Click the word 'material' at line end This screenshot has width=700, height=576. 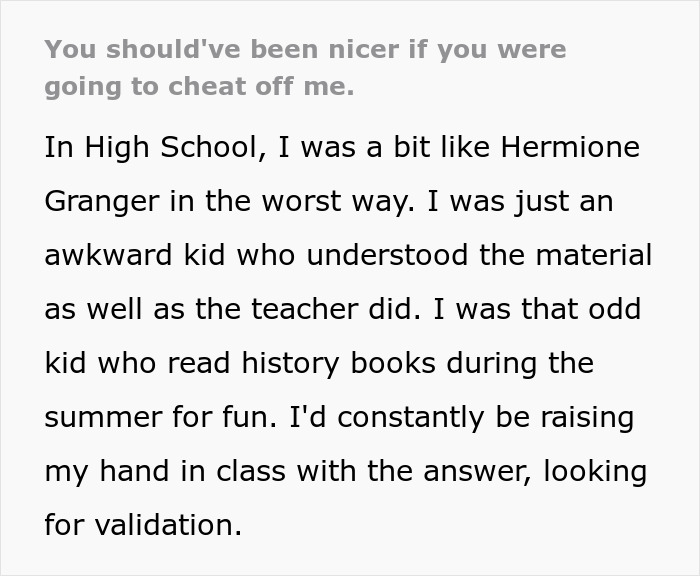coord(594,255)
